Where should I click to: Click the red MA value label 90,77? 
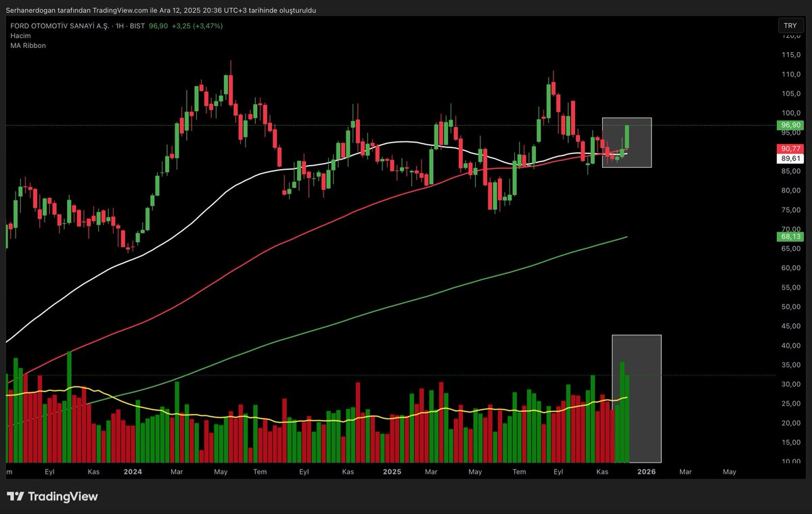pyautogui.click(x=790, y=148)
